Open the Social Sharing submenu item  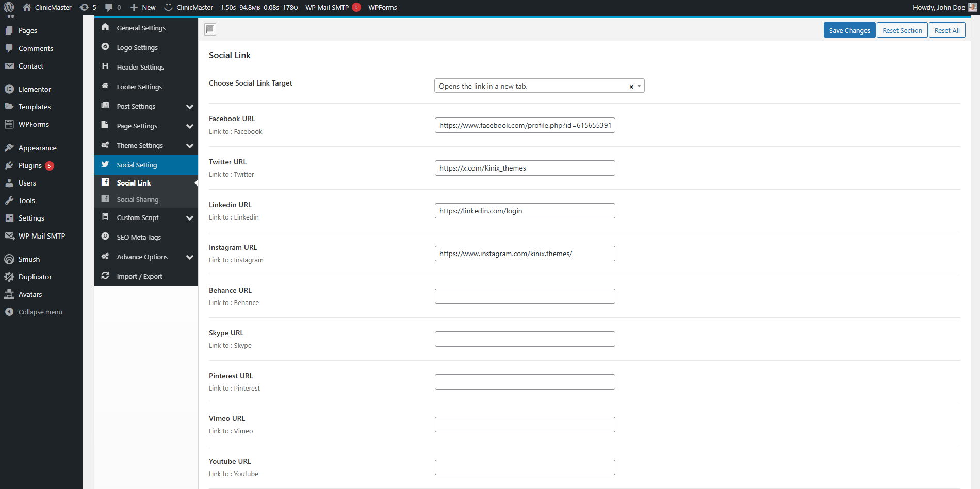click(x=137, y=199)
